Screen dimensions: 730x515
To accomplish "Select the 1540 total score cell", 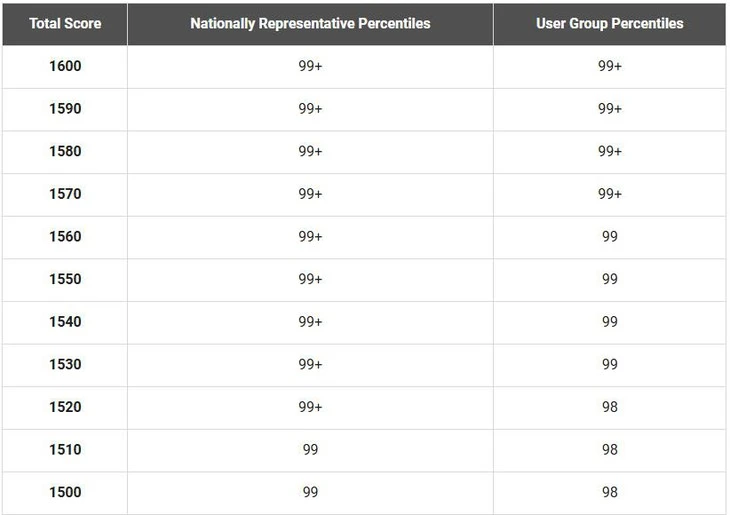I will (x=65, y=322).
